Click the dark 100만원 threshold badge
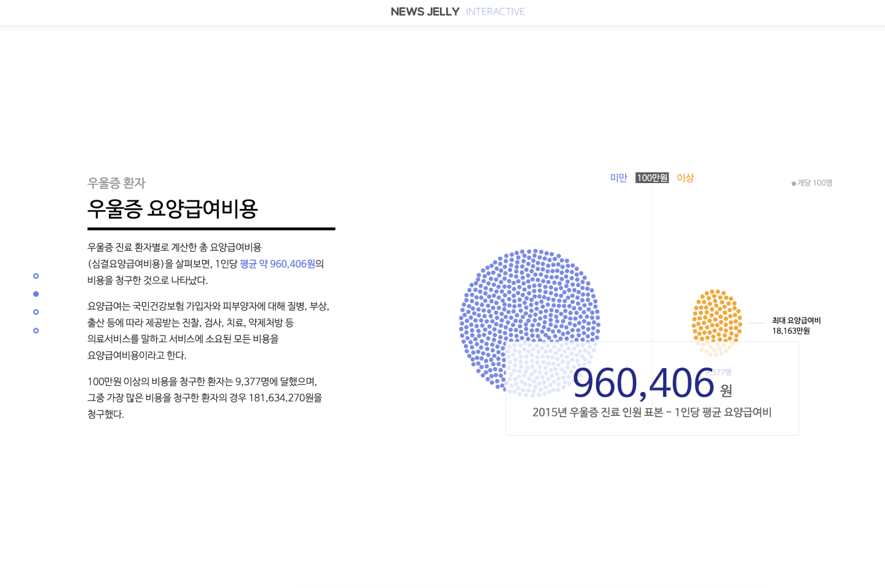The width and height of the screenshot is (885, 588). (x=652, y=178)
